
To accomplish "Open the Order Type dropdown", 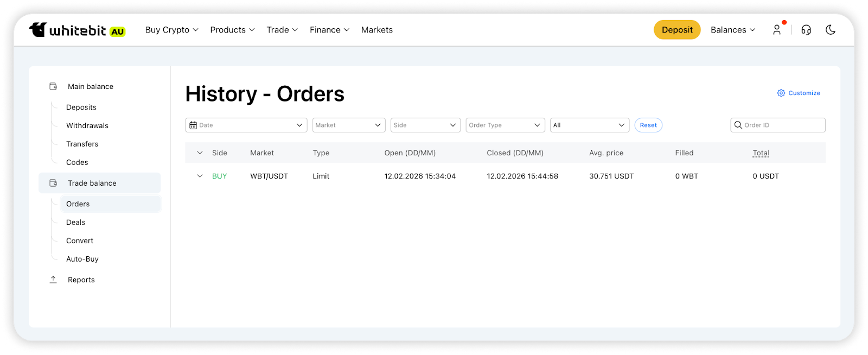I will point(505,125).
